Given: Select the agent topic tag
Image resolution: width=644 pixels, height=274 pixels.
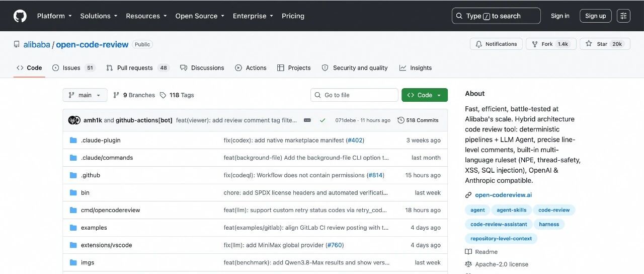Looking at the screenshot, I should 477,210.
